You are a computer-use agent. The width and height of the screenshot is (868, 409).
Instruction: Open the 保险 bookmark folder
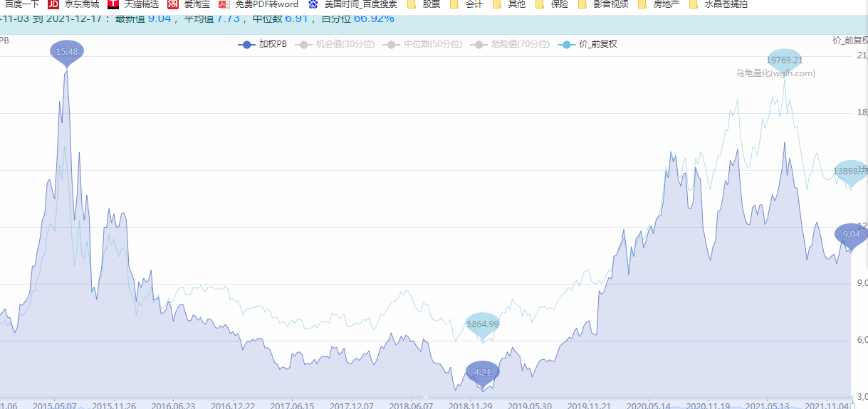point(553,4)
